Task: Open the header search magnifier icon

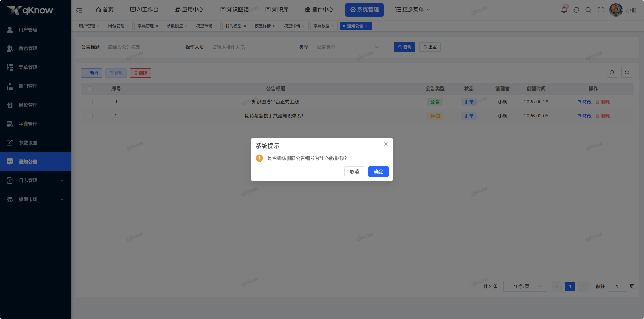Action: [x=588, y=10]
